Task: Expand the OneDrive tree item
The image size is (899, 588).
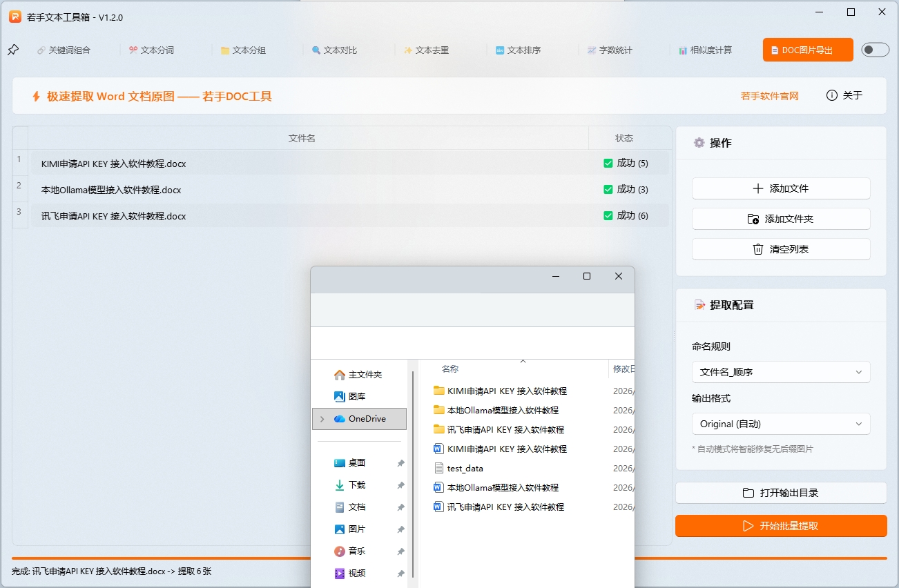Action: point(322,418)
